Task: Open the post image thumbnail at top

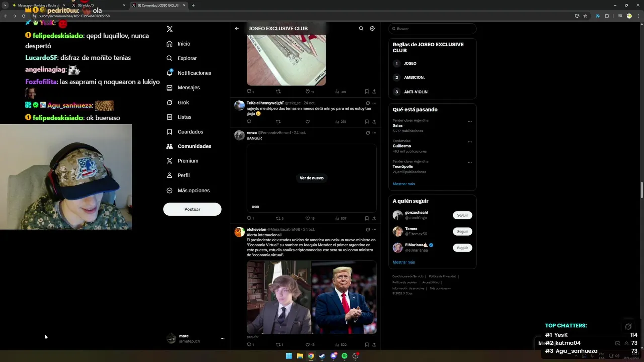Action: pos(286,60)
